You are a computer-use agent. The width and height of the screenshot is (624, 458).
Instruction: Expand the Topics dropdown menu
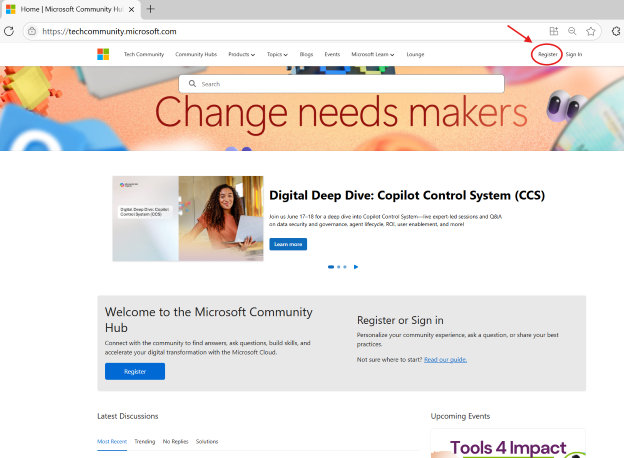point(277,54)
